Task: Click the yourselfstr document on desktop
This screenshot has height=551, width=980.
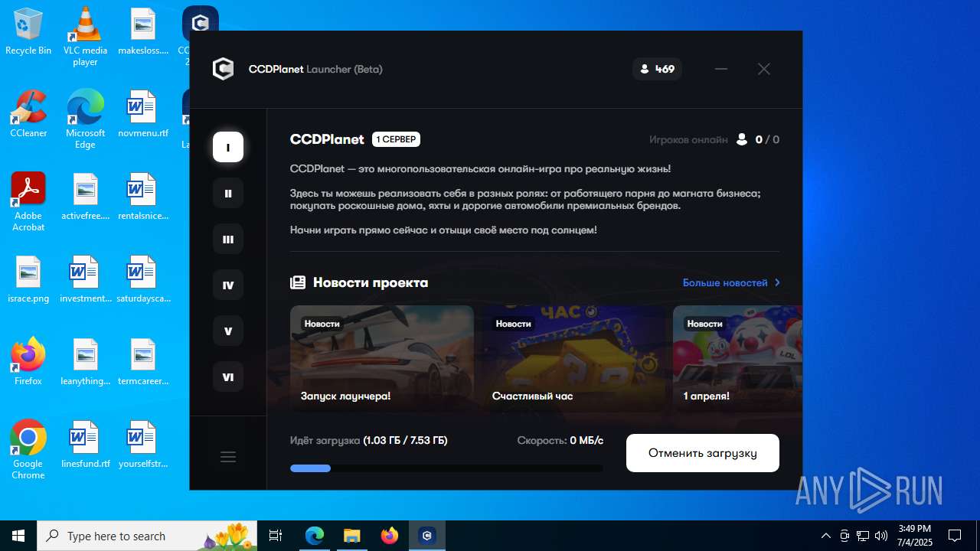Action: (x=143, y=445)
